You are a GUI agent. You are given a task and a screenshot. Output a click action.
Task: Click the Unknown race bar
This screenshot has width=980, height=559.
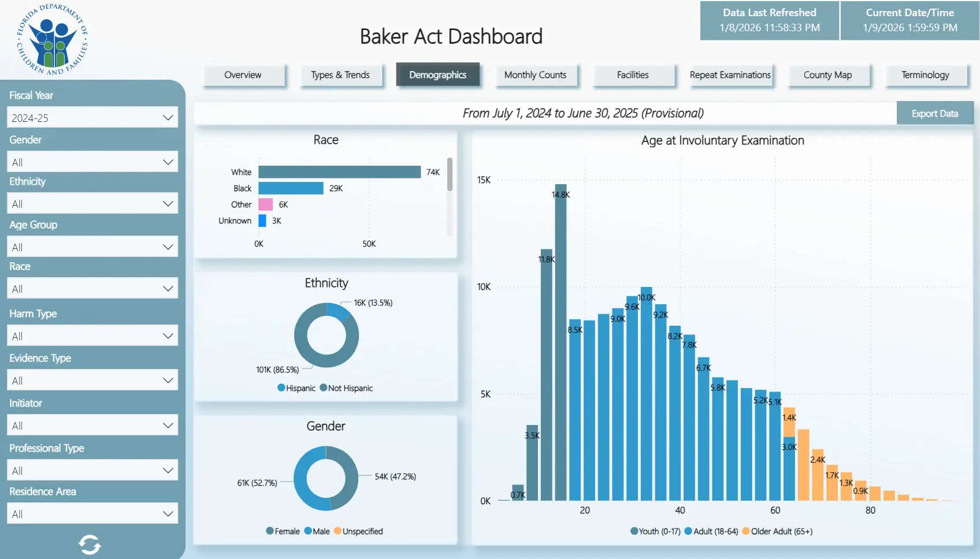(x=262, y=221)
